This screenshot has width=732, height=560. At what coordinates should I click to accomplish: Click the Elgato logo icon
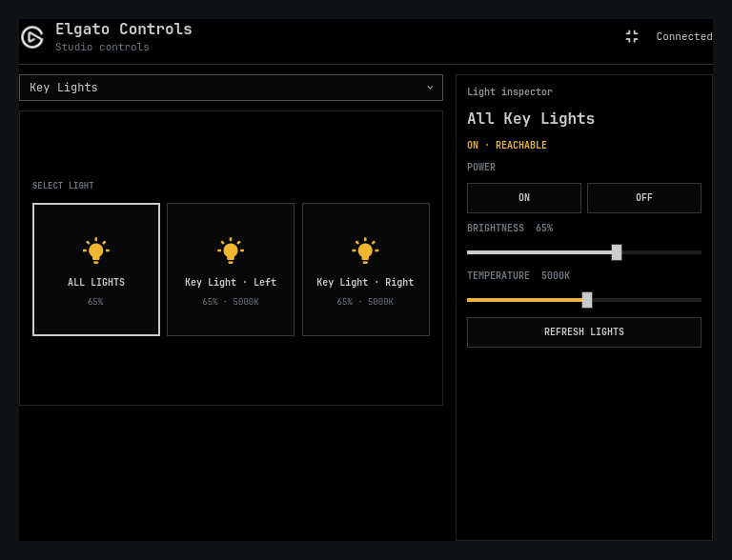tap(32, 37)
